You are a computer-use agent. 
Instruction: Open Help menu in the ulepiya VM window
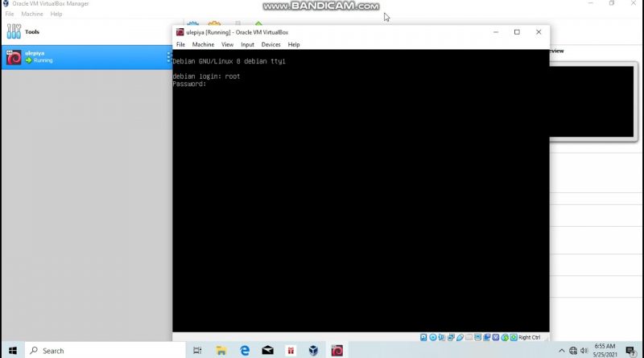(x=294, y=44)
